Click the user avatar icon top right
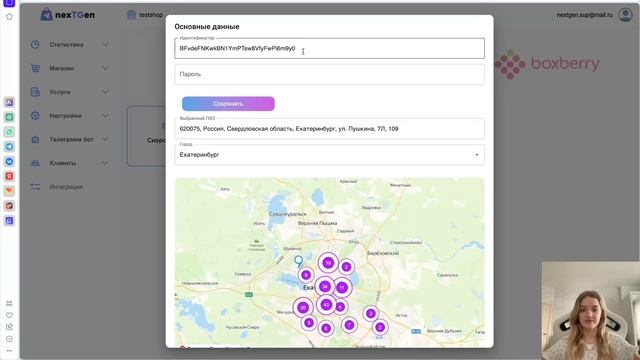Viewport: 640px width, 360px height. 625,15
